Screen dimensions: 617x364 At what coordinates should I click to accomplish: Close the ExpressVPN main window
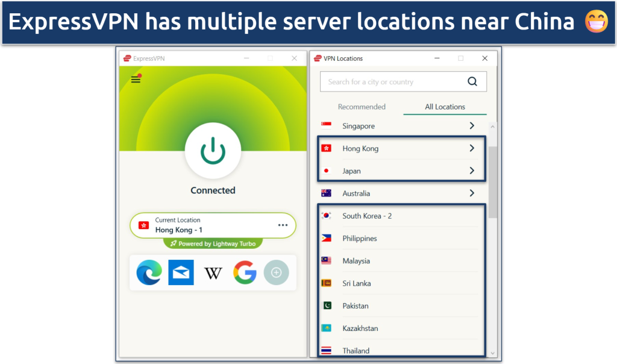click(294, 58)
